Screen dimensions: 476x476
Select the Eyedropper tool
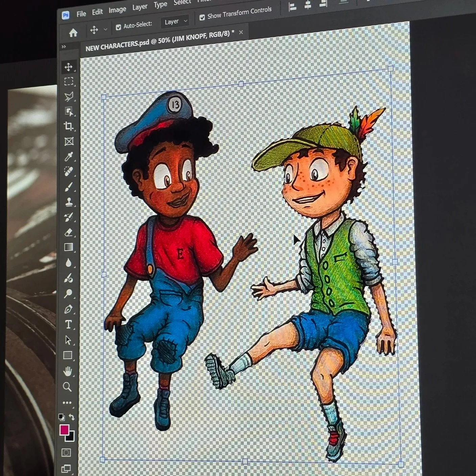click(x=69, y=157)
